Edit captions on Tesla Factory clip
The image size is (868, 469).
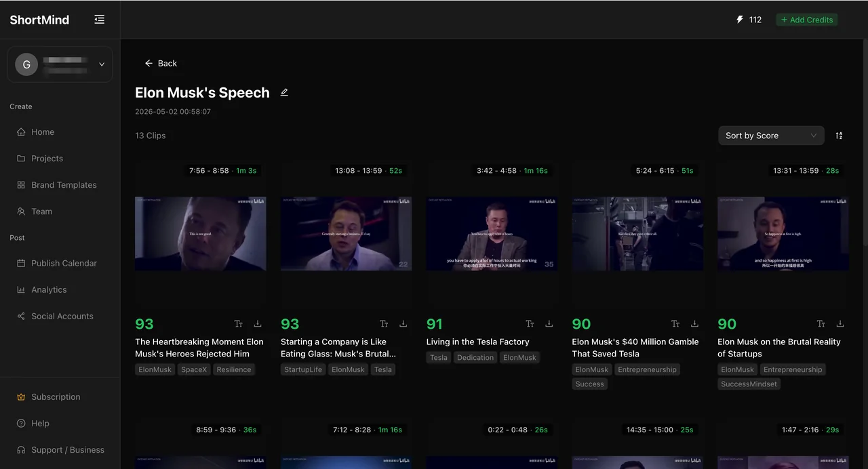(x=530, y=324)
